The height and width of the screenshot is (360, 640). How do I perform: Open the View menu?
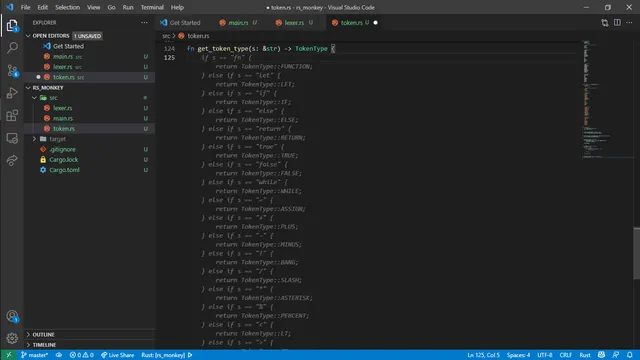point(93,7)
